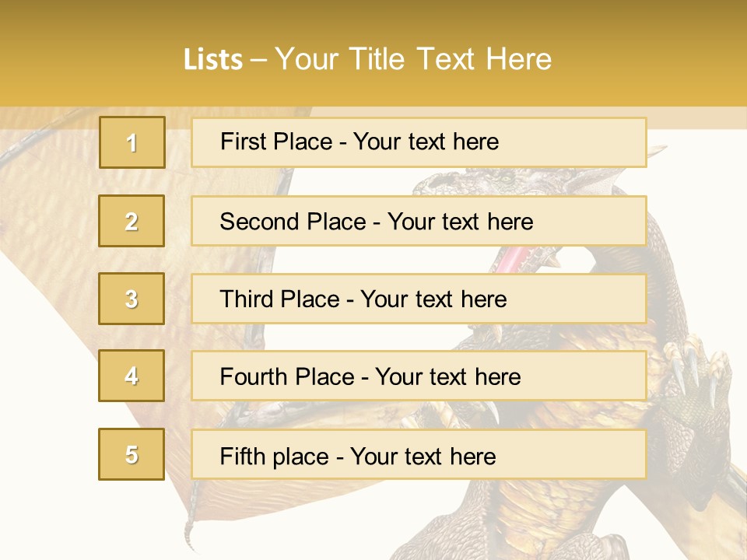Image resolution: width=747 pixels, height=560 pixels.
Task: Click the number 2 box
Action: pyautogui.click(x=132, y=221)
